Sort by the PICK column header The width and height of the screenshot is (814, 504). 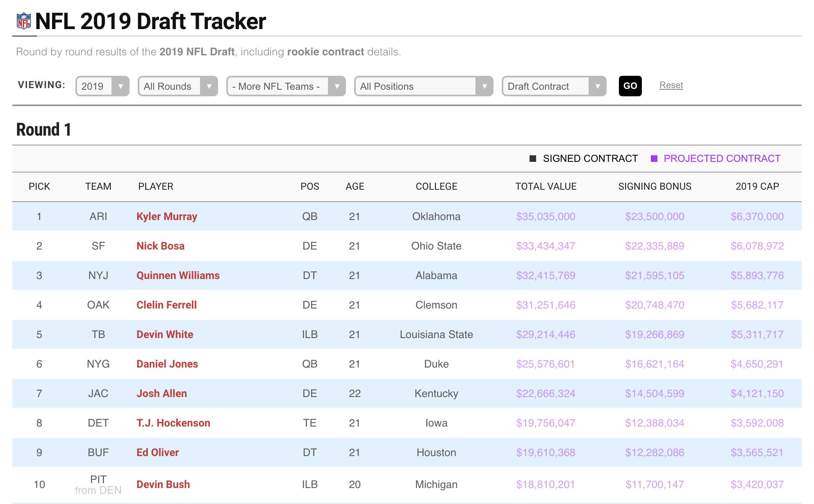point(39,186)
